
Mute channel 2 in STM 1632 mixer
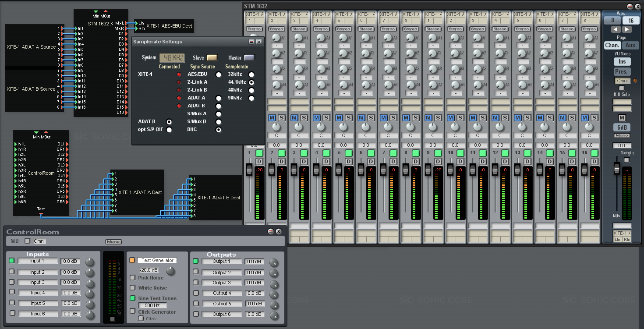pos(272,117)
